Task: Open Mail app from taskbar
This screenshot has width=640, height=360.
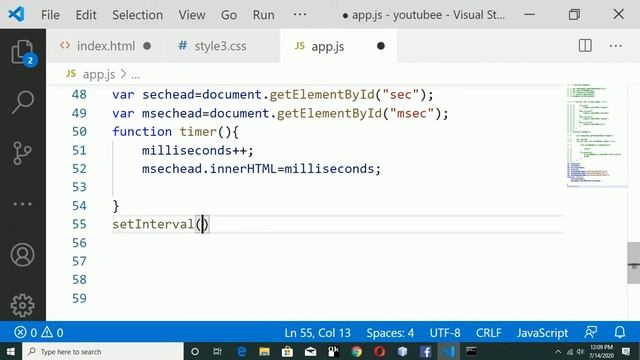Action: coord(310,351)
